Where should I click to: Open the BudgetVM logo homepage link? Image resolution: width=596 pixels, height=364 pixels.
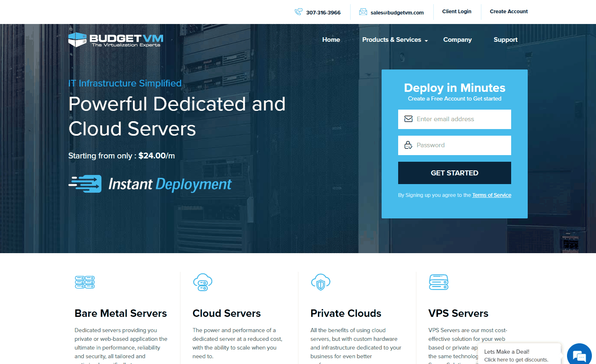(116, 40)
